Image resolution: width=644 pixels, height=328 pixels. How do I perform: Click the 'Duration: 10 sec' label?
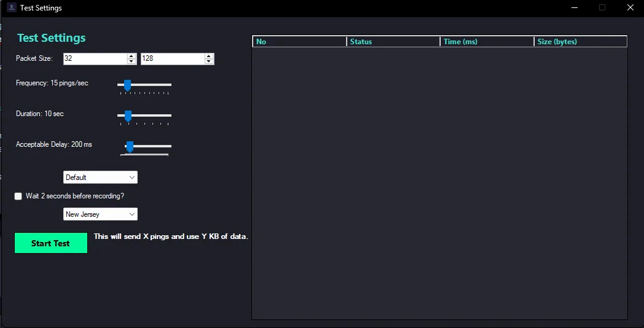point(40,114)
